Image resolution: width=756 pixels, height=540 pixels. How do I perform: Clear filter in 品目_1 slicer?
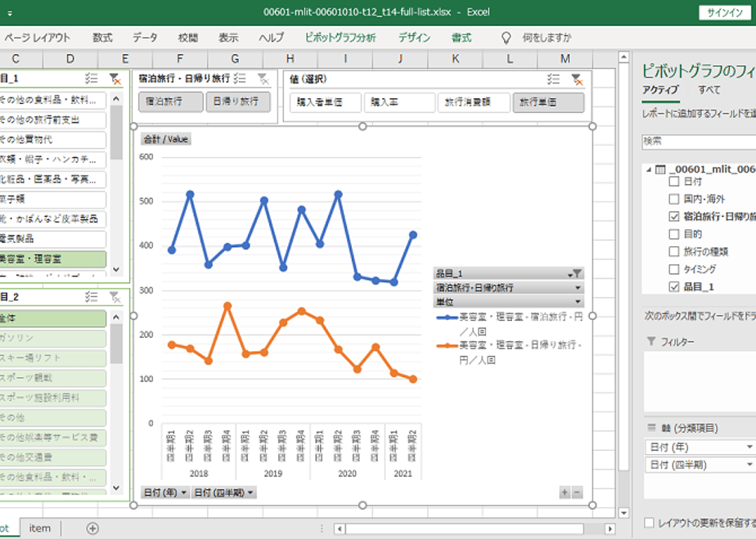click(115, 79)
